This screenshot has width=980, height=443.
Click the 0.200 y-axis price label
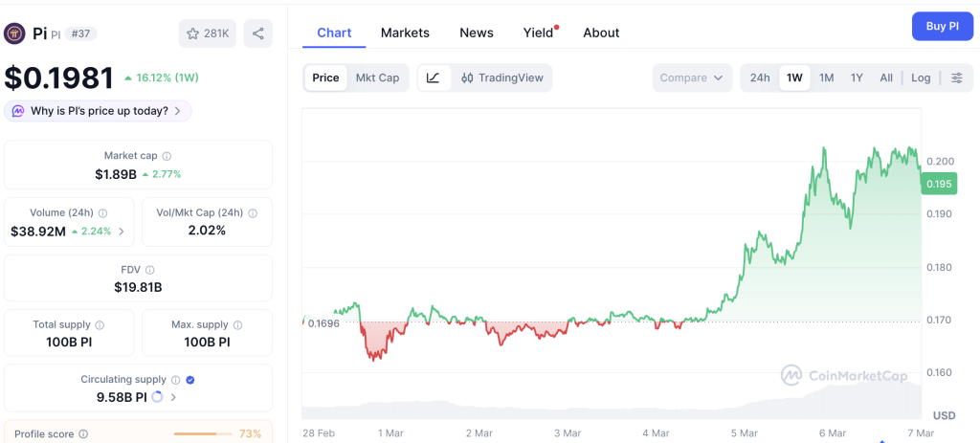coord(940,161)
